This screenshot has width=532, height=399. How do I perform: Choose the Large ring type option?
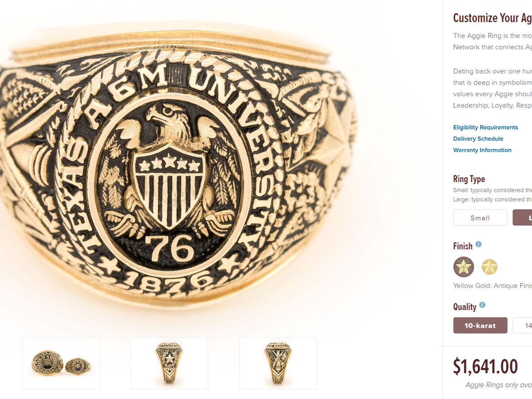[523, 218]
